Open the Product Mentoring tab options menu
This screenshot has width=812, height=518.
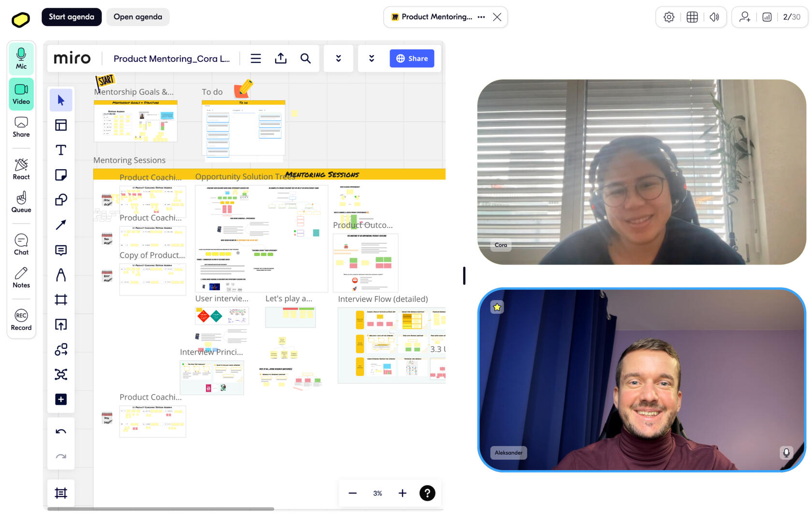(x=481, y=17)
